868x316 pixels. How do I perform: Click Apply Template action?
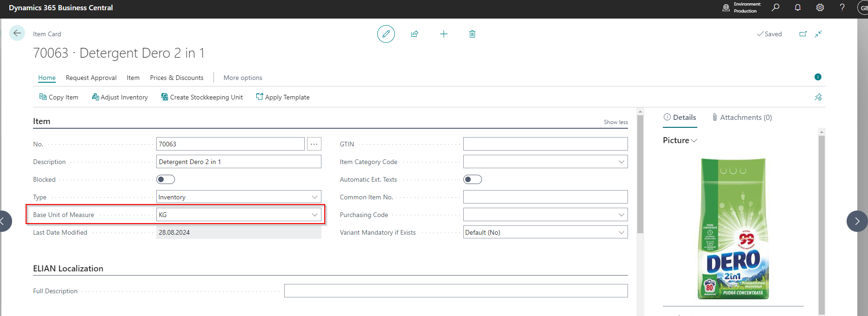coord(283,97)
